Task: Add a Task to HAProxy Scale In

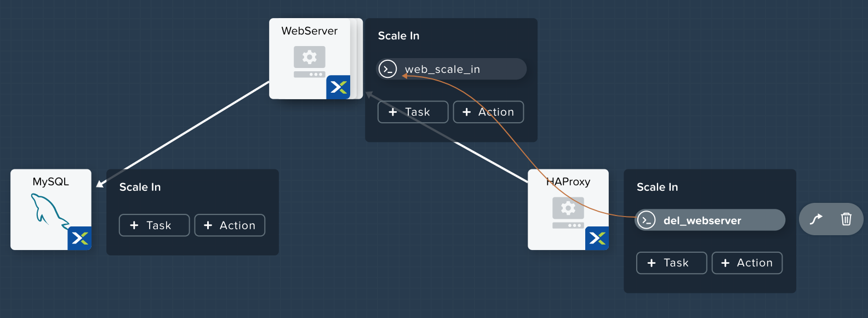Action: coord(672,263)
